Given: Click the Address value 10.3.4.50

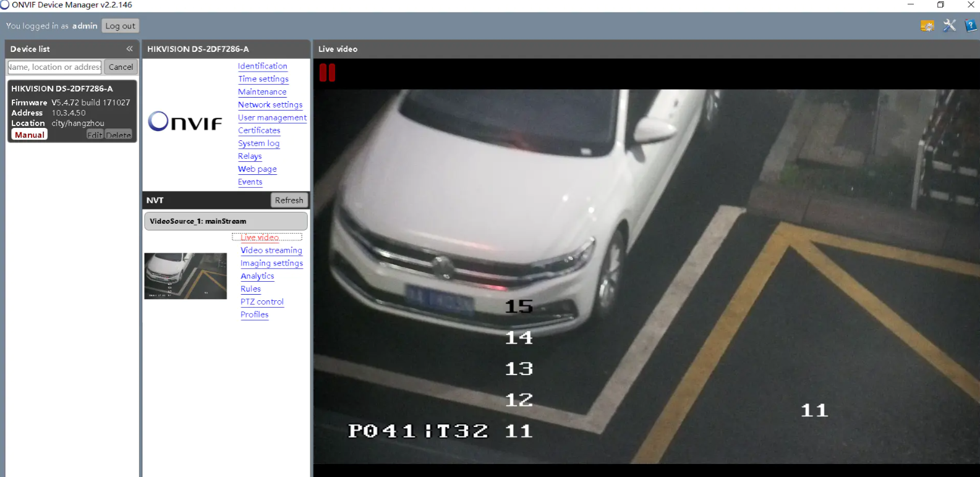Looking at the screenshot, I should 69,113.
